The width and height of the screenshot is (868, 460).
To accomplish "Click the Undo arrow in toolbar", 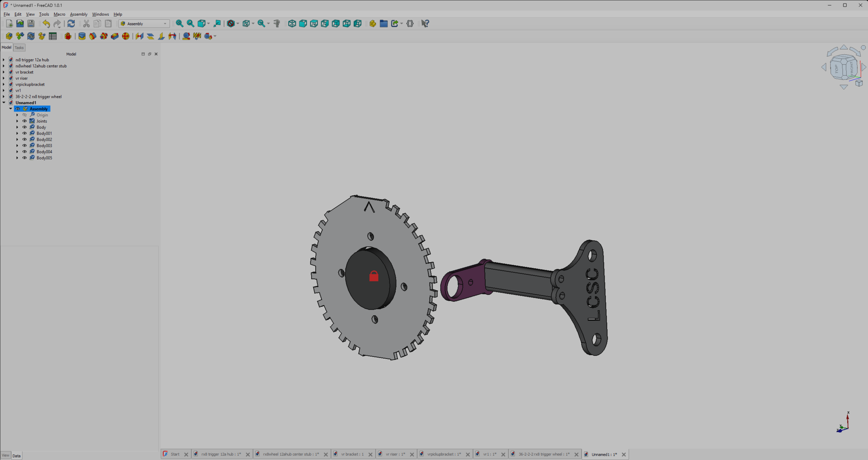I will (46, 23).
